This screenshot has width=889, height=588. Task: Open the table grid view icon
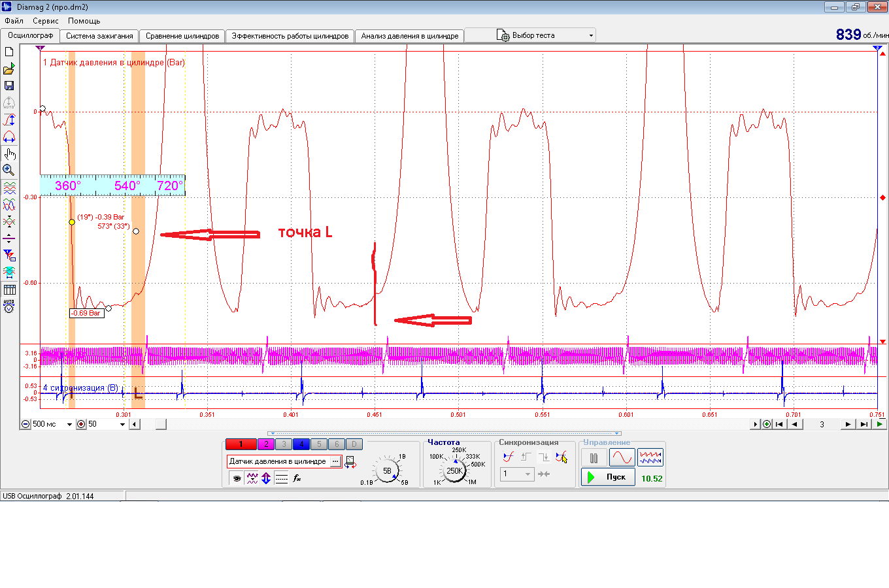(9, 289)
